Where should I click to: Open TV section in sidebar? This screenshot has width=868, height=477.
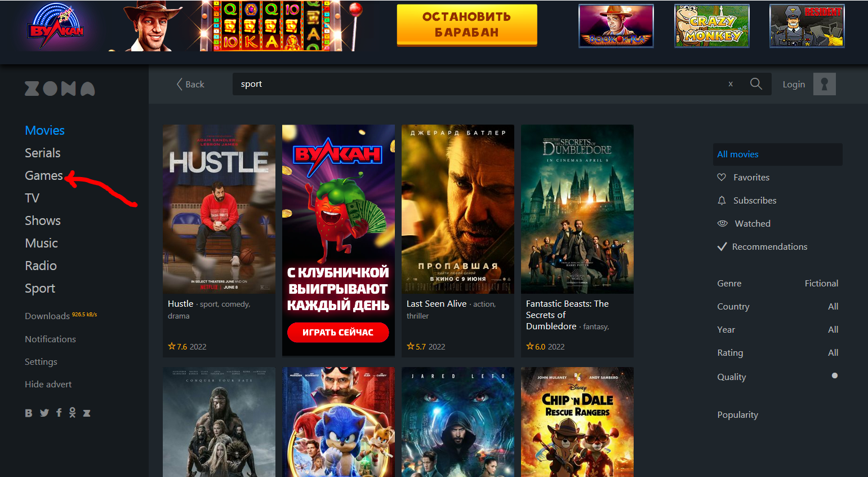[32, 198]
